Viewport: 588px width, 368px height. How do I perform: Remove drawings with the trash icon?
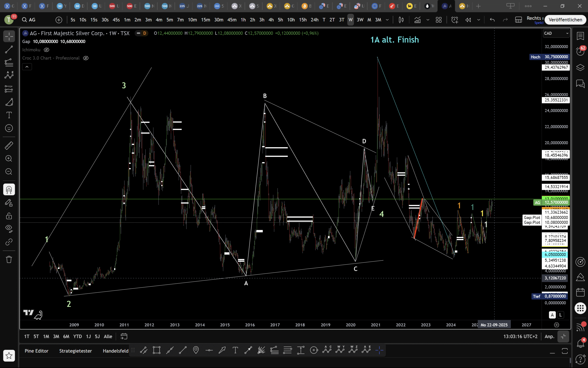9,259
